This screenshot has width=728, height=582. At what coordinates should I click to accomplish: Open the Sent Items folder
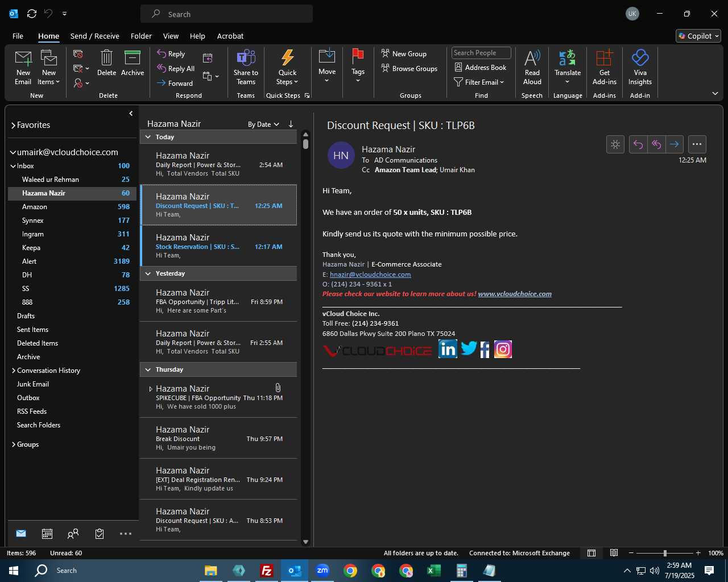tap(72, 330)
